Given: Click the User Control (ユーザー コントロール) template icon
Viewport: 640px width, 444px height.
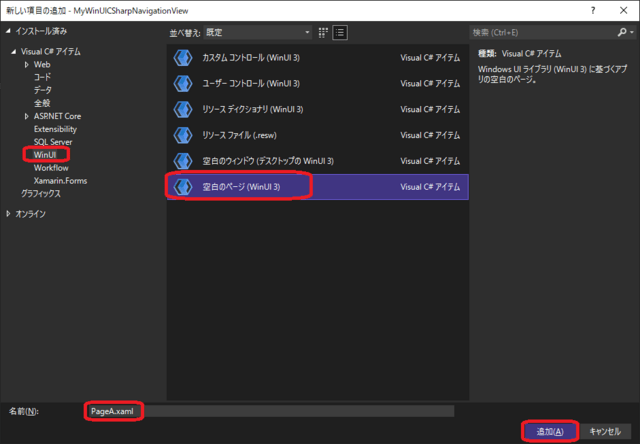Looking at the screenshot, I should [182, 83].
